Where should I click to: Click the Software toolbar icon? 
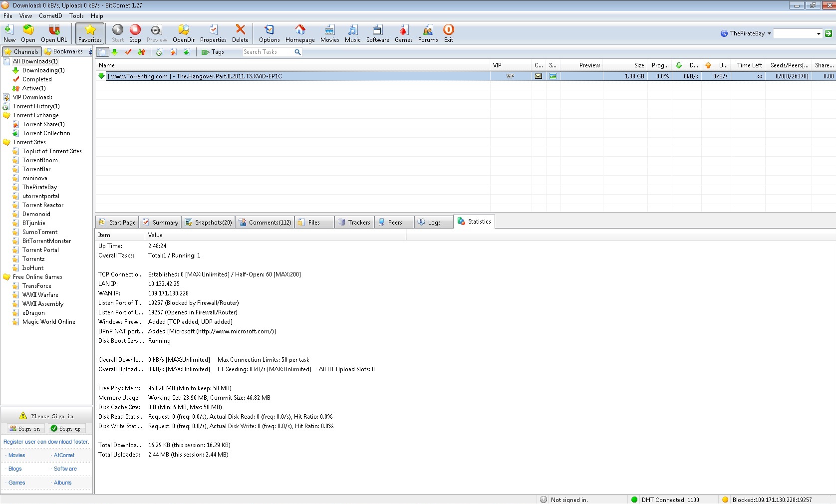[378, 33]
